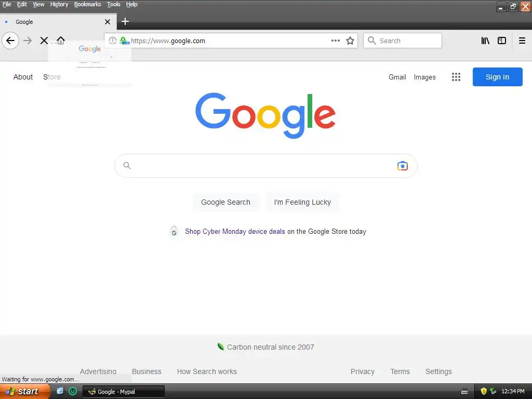Open the Images link
This screenshot has height=399, width=532.
[x=424, y=77]
